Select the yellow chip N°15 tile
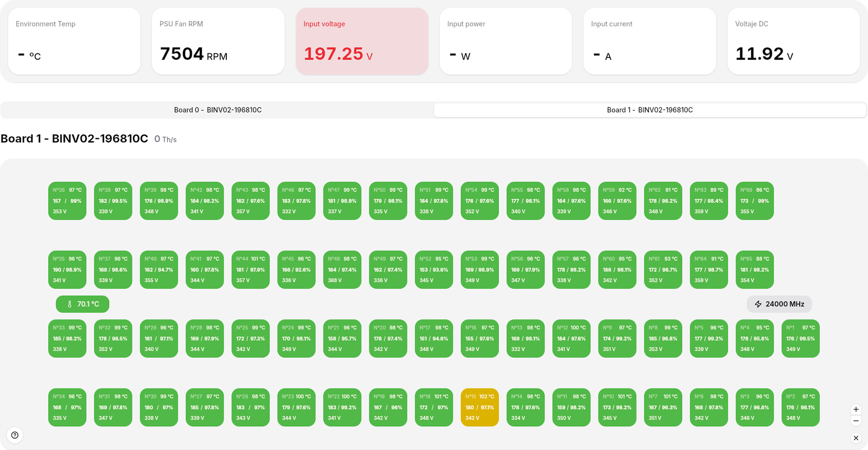This screenshot has width=868, height=450. point(479,407)
